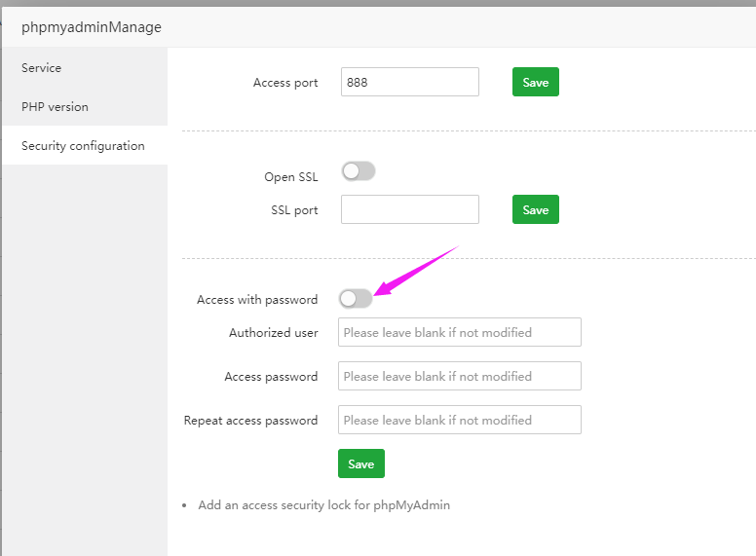Focus the Repeat access password field
Screen dimensions: 756x556
pos(459,420)
